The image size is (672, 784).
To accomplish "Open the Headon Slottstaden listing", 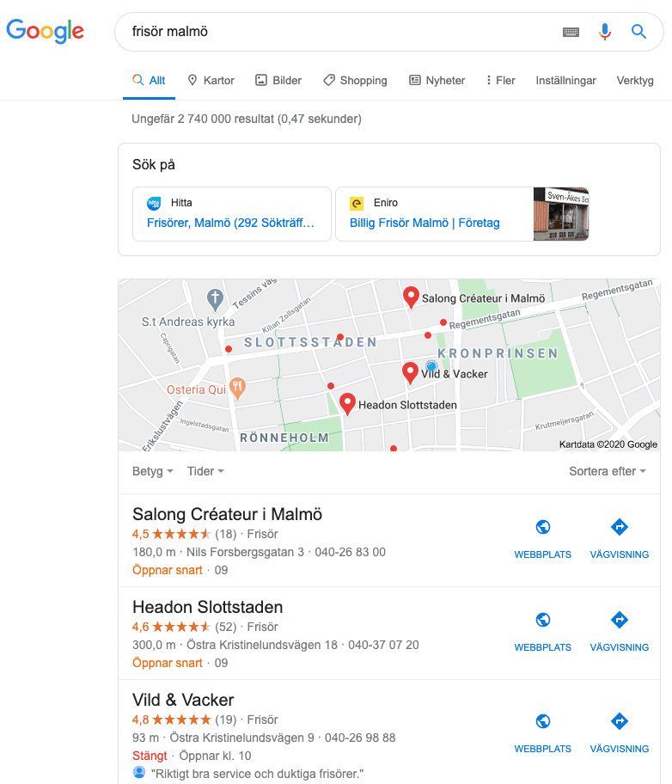I will [x=207, y=607].
